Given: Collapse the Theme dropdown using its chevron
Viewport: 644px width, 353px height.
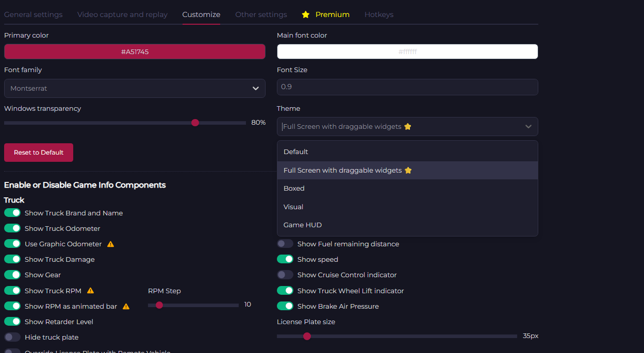Looking at the screenshot, I should click(x=528, y=127).
